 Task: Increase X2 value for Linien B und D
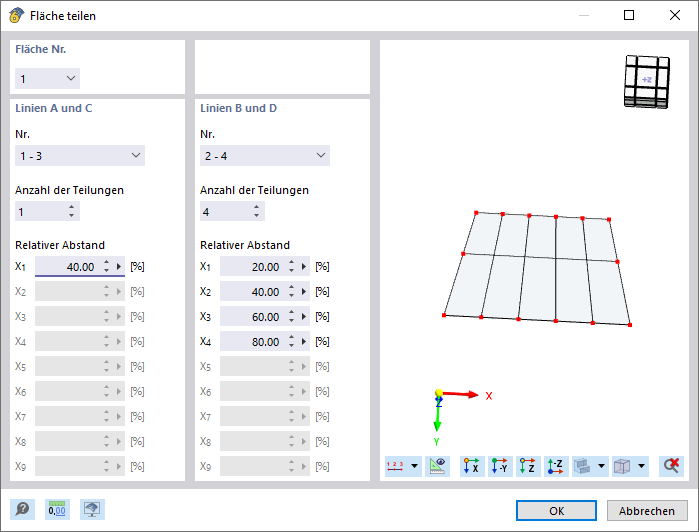tap(292, 287)
